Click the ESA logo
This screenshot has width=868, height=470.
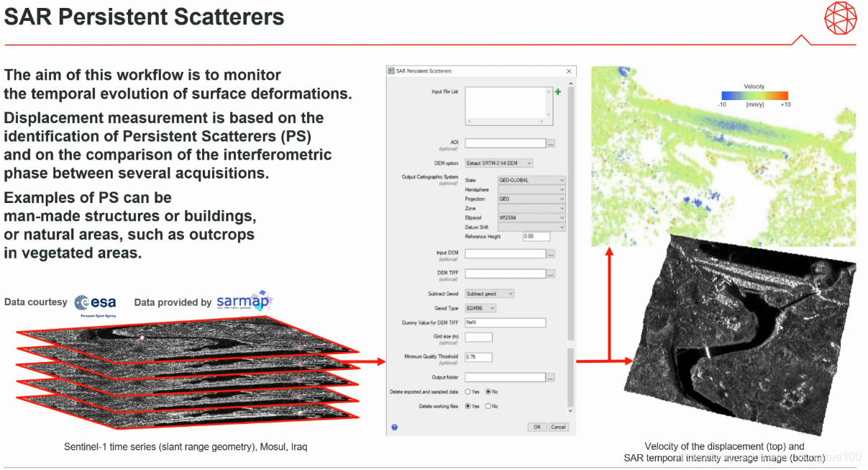tap(95, 304)
